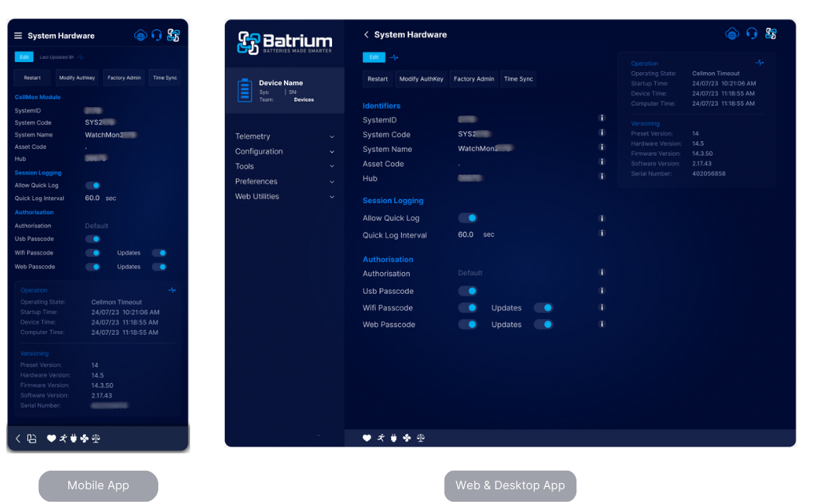Open Factory Admin
Viewport: 838px width, 504px height.
point(473,78)
